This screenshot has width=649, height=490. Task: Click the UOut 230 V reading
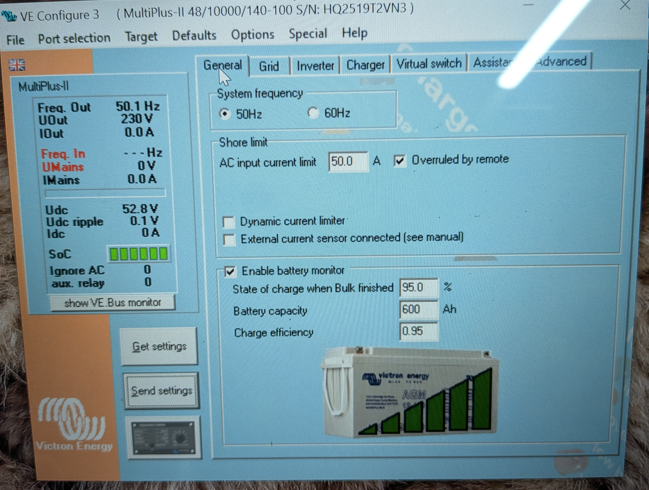click(96, 120)
